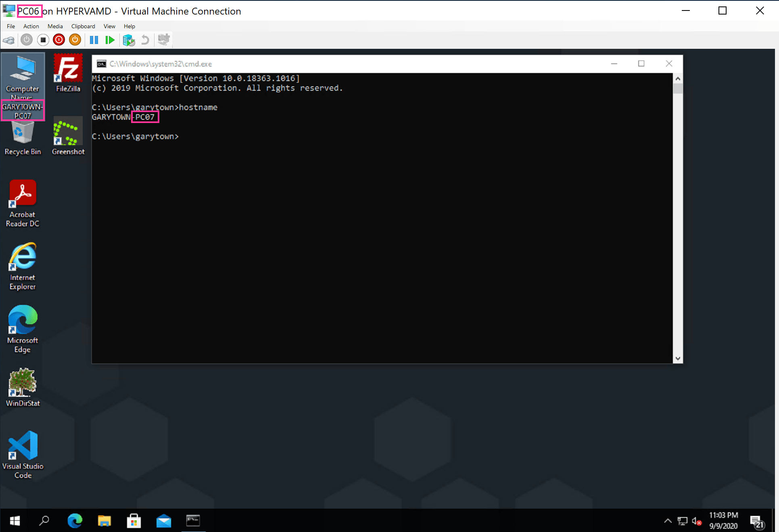Image resolution: width=779 pixels, height=532 pixels.
Task: Shut down the guest operating system
Action: (x=59, y=40)
